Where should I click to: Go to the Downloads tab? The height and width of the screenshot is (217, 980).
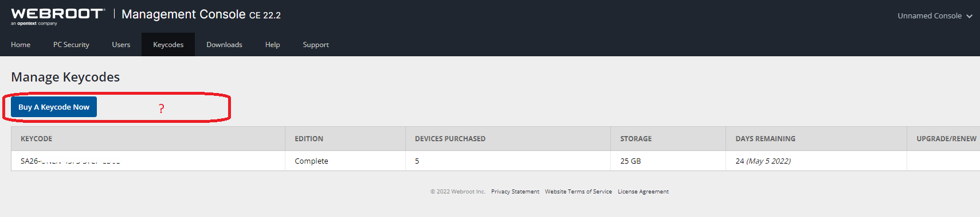coord(224,44)
